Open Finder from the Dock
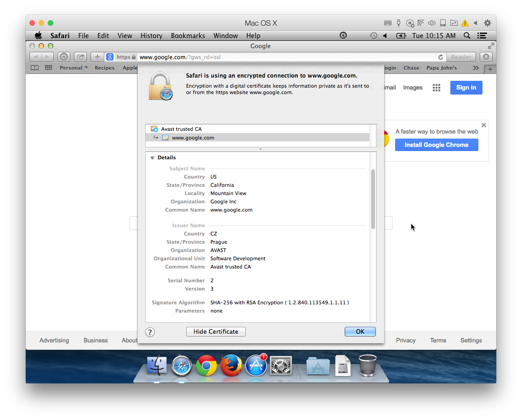The width and height of the screenshot is (522, 420). [157, 365]
